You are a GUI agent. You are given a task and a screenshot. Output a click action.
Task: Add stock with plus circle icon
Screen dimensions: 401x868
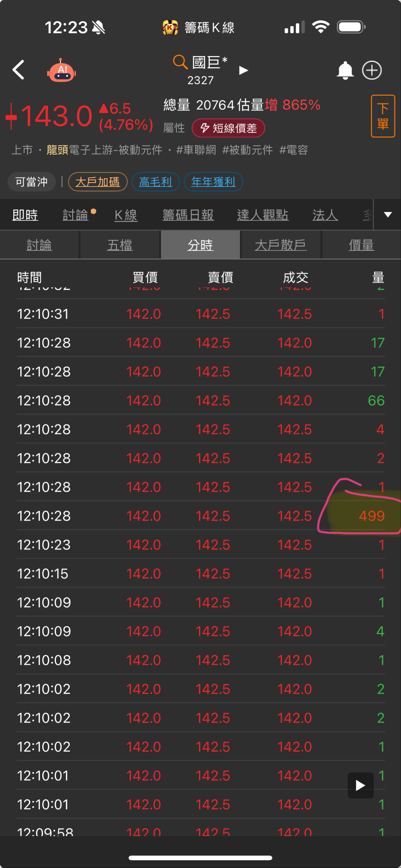[x=372, y=70]
